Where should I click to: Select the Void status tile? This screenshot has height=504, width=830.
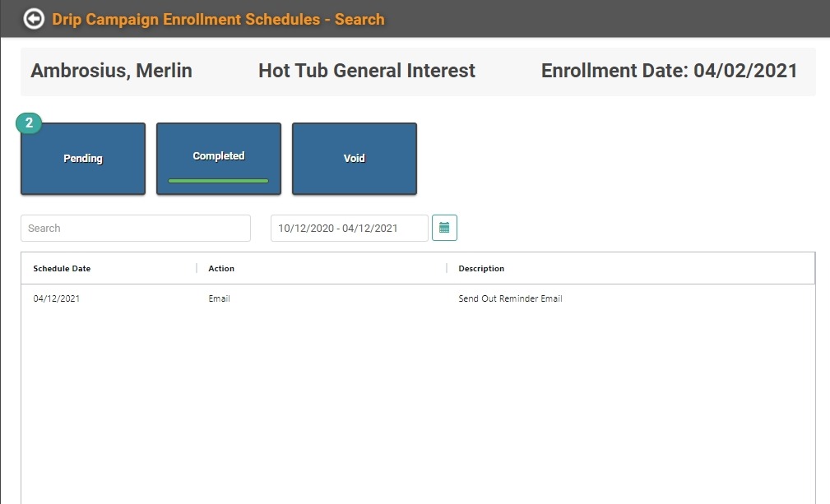tap(354, 159)
